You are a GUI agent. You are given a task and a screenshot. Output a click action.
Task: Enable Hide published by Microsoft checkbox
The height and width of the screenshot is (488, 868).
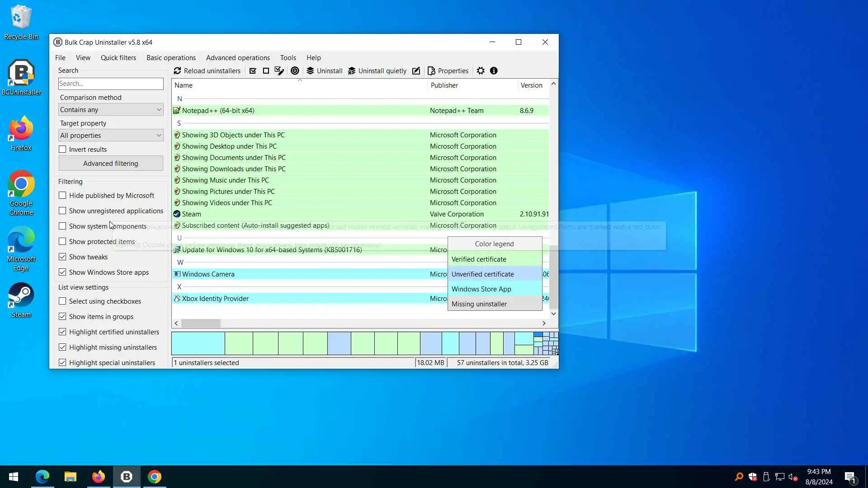click(x=62, y=196)
